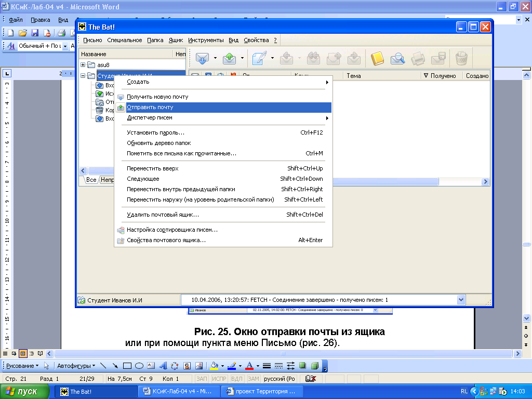The height and width of the screenshot is (399, 532).
Task: Select the Arrow drawing tool
Action: [x=115, y=366]
